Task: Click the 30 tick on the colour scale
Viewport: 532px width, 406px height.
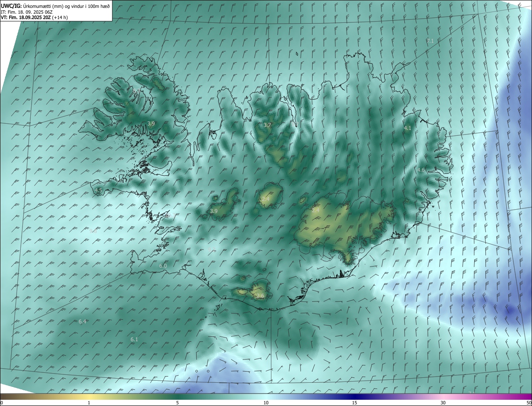Action: (x=443, y=403)
